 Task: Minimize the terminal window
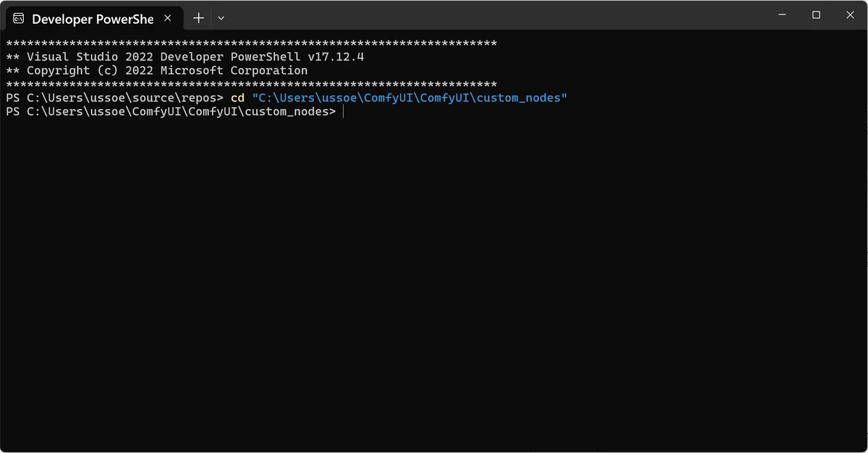(x=783, y=14)
